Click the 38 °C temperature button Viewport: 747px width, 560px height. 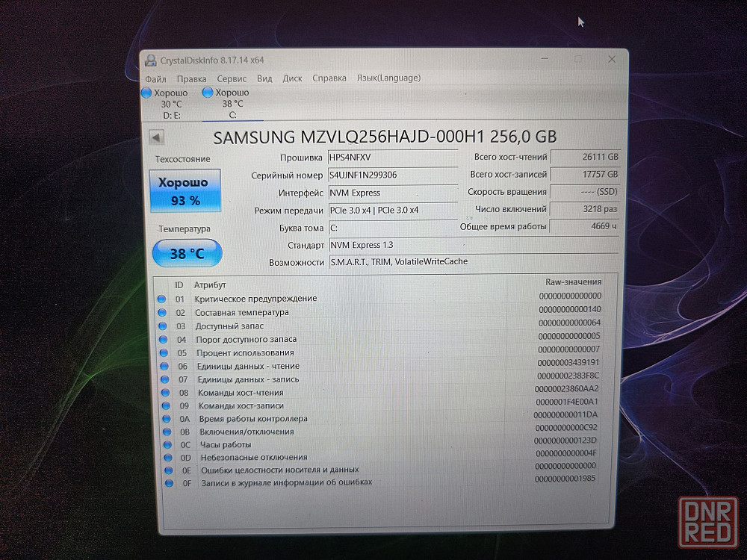point(187,253)
